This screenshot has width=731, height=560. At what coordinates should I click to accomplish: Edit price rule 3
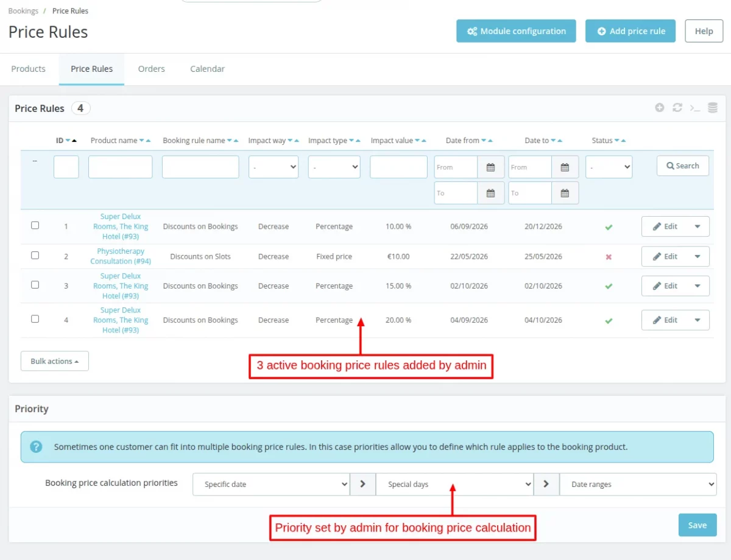665,286
